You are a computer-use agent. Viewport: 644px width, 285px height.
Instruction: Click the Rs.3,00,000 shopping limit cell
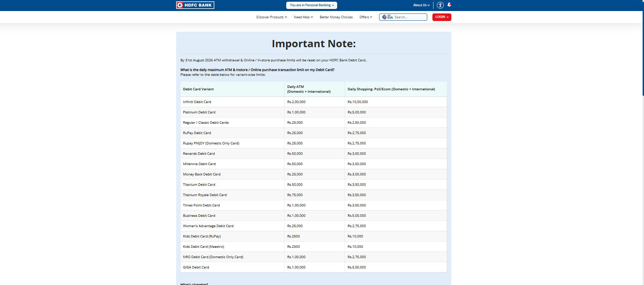(x=356, y=174)
